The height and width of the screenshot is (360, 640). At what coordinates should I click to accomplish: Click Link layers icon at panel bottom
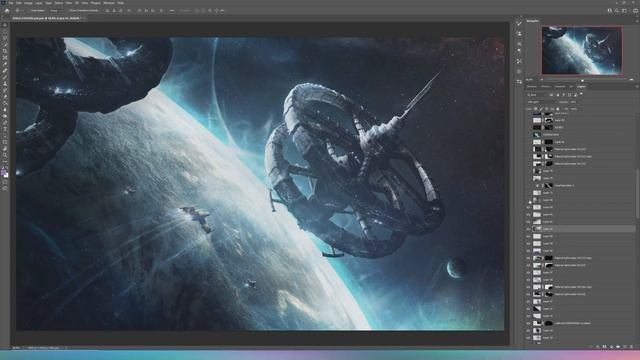click(x=591, y=347)
